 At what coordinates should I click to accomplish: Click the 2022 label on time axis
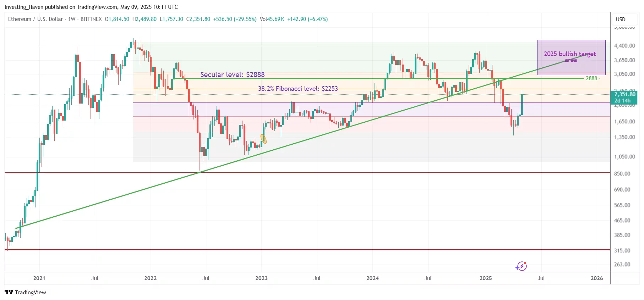coord(150,278)
